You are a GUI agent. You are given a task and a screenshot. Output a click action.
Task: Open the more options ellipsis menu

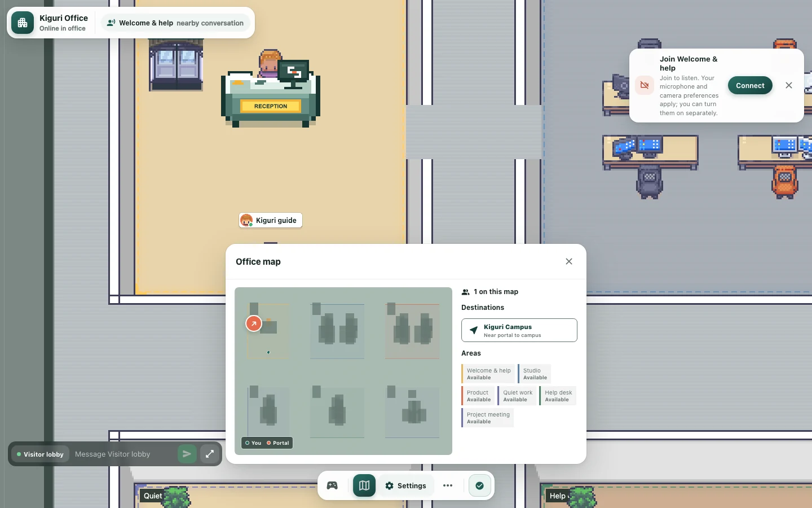click(448, 485)
